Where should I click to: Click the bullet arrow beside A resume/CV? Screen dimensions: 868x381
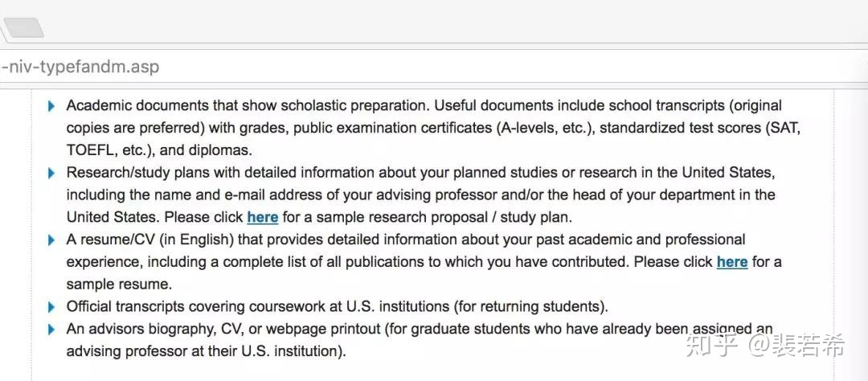51,240
